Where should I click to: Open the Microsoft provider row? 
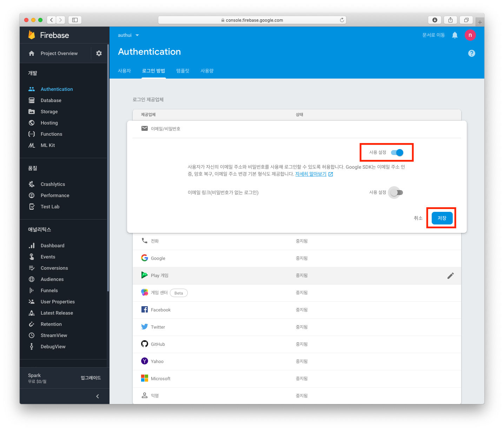297,379
